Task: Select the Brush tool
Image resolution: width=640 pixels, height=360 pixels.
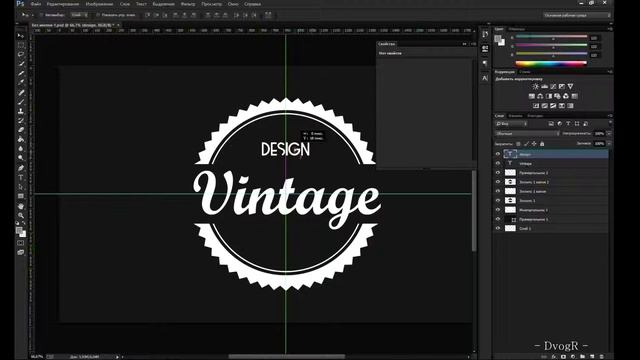Action: point(21,102)
